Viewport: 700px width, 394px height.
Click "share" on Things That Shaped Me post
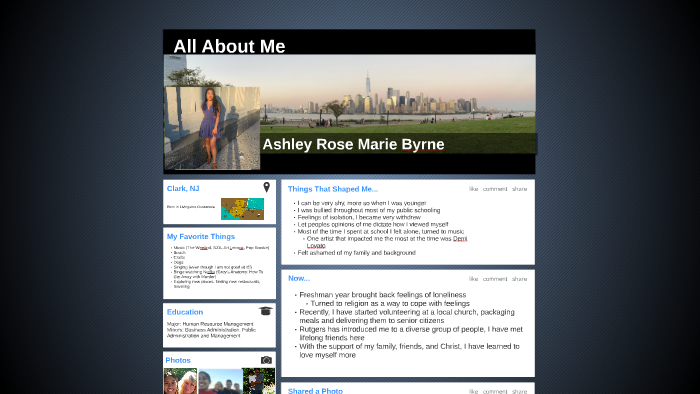[519, 189]
